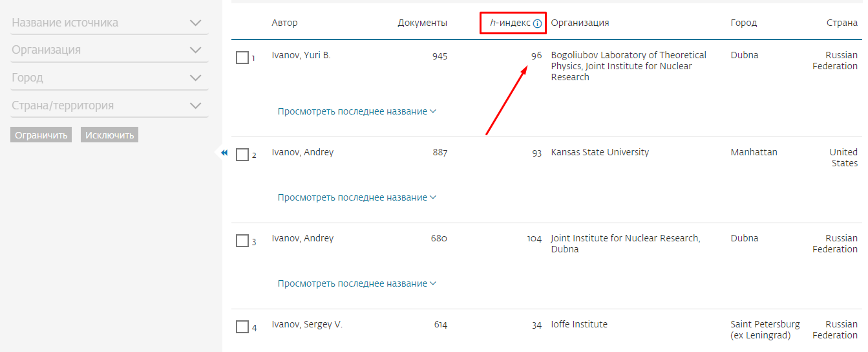Screen dimensions: 868x352
Task: Expand the Организация filter section
Action: (195, 50)
